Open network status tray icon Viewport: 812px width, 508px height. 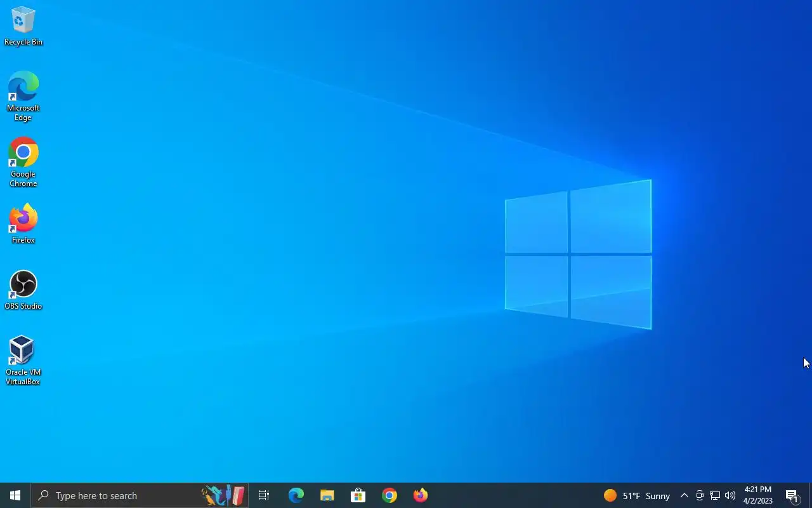click(x=714, y=495)
